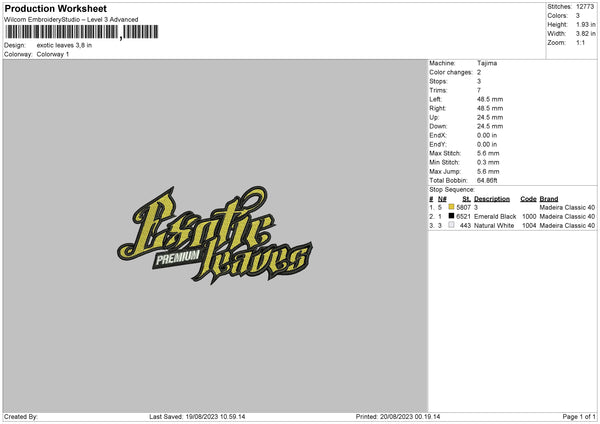Viewport: 600px width, 424px height.
Task: Click the Zoom value 1:1
Action: [x=580, y=42]
